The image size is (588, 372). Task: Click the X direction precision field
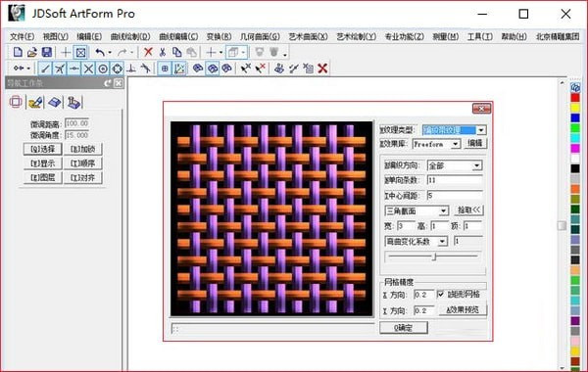coord(423,295)
